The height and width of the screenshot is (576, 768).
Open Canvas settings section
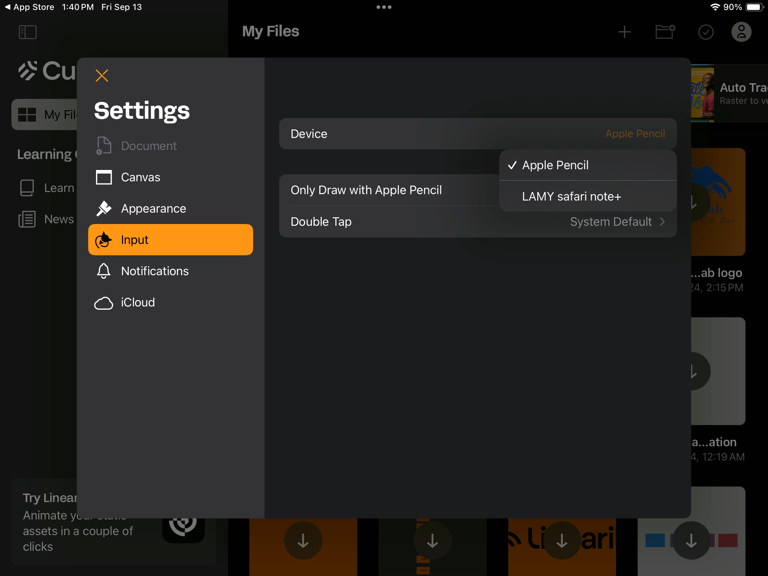pos(170,177)
